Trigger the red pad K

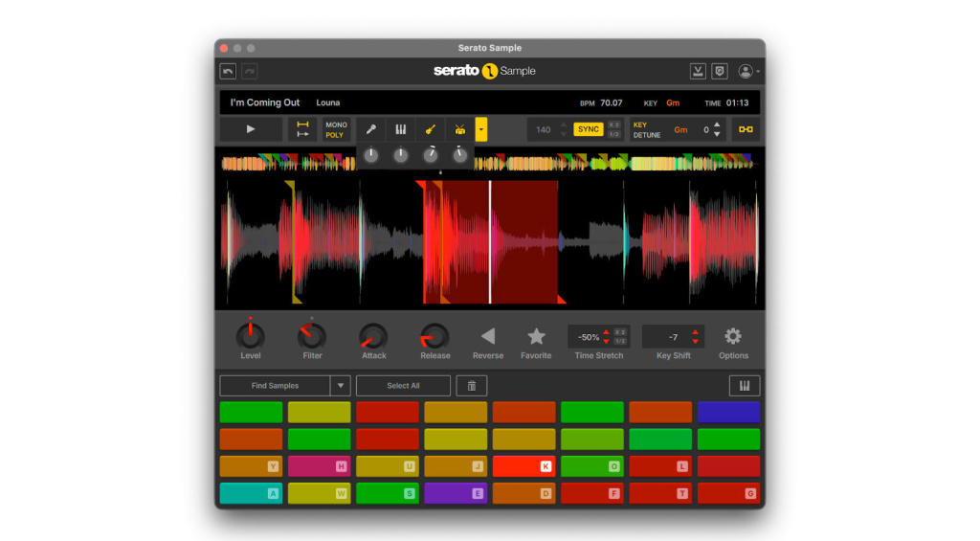pyautogui.click(x=523, y=466)
